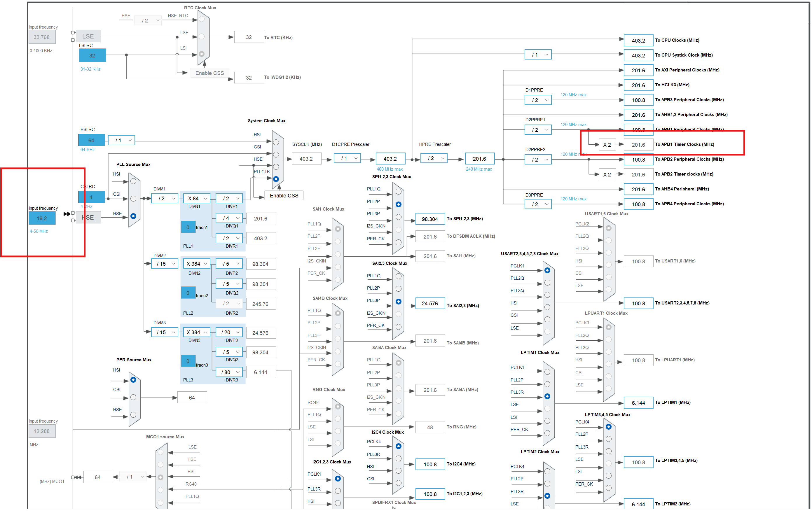The width and height of the screenshot is (812, 513).
Task: Select HSI as System Clock Mux source
Action: coord(277,142)
